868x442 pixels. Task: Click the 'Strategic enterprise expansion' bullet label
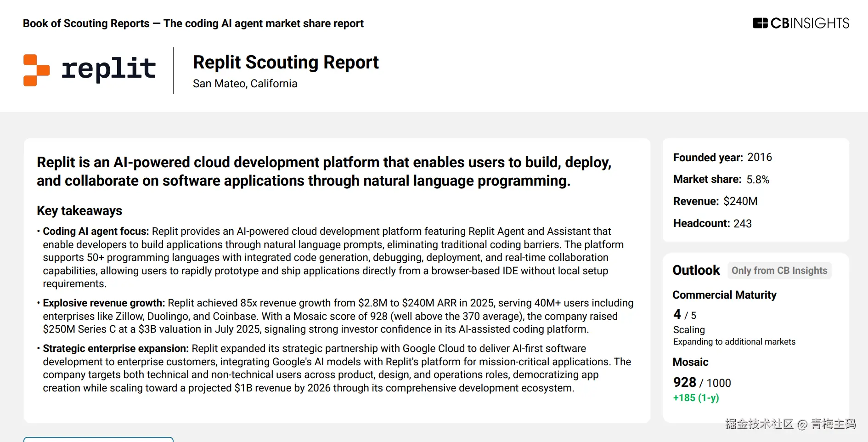[x=116, y=349]
